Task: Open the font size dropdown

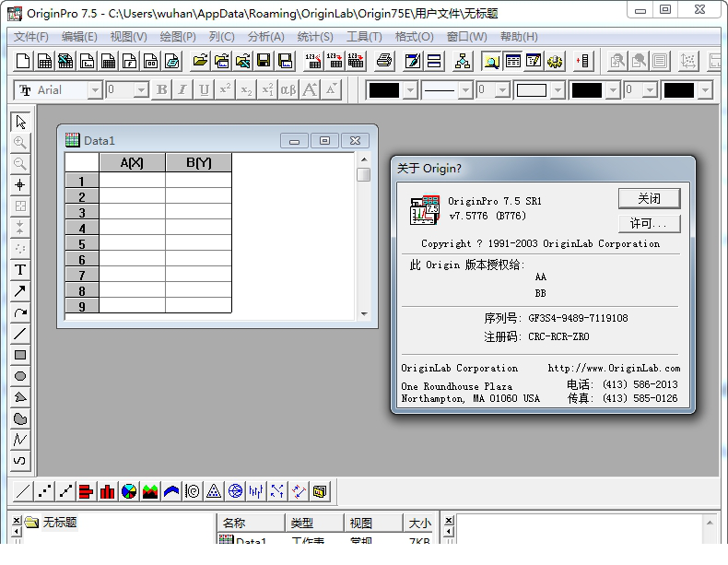Action: pyautogui.click(x=141, y=90)
